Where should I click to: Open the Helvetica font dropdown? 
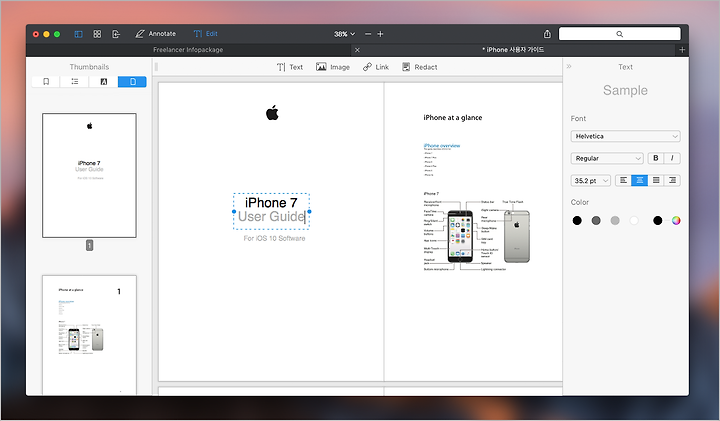pyautogui.click(x=625, y=136)
